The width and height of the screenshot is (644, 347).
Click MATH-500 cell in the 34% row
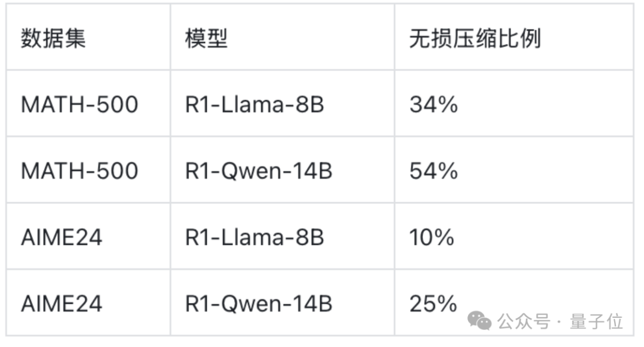79,105
